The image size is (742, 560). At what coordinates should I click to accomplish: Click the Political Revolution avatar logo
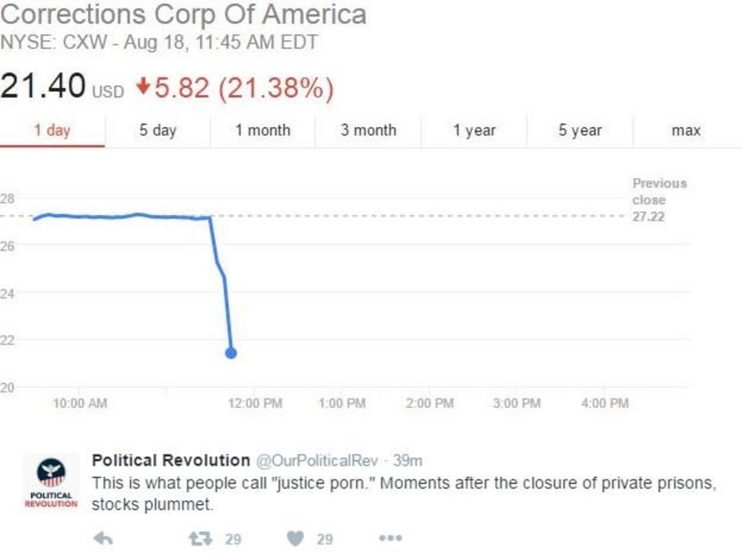click(x=51, y=480)
